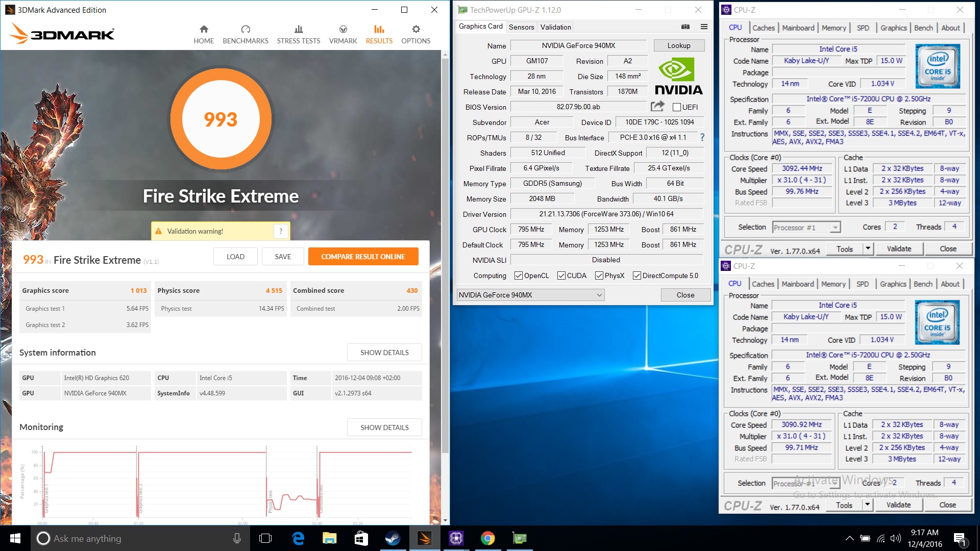Screen dimensions: 980x551
Task: Click the volume icon in the system tray
Action: (895, 538)
